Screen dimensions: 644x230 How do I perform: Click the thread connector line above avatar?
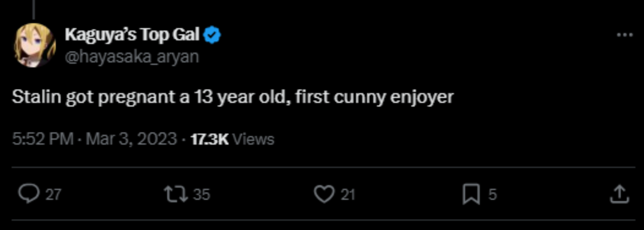[33, 9]
